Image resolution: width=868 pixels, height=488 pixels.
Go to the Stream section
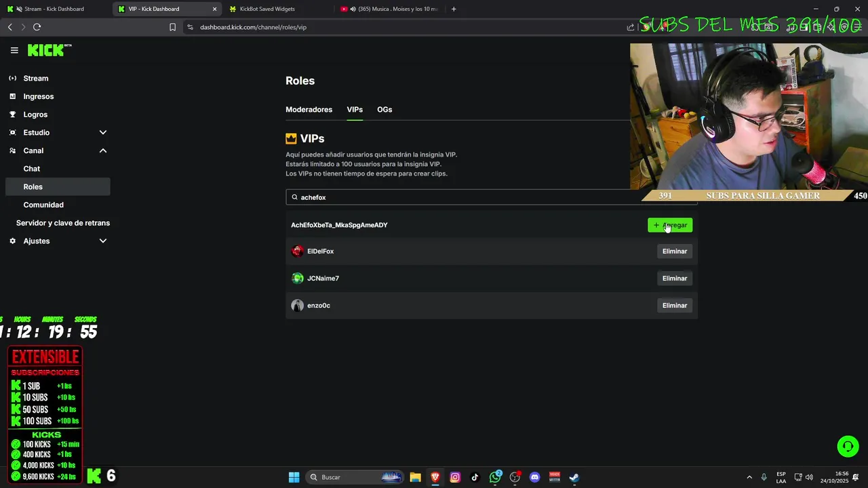[35, 78]
